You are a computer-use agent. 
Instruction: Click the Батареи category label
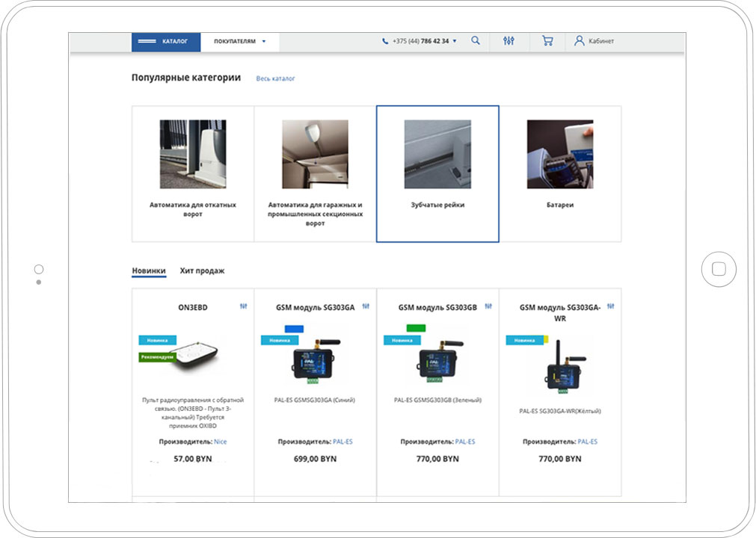click(x=560, y=205)
